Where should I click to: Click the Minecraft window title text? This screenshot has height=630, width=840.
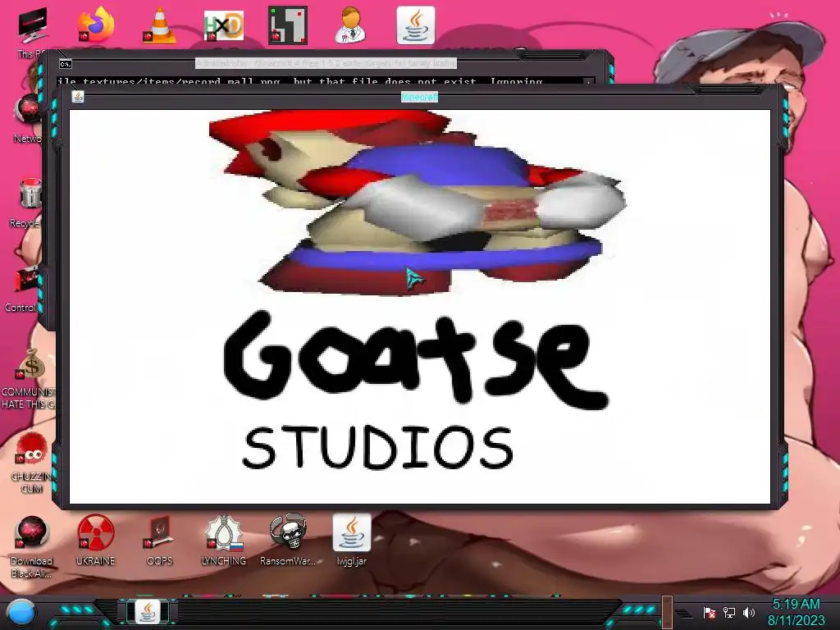point(419,97)
